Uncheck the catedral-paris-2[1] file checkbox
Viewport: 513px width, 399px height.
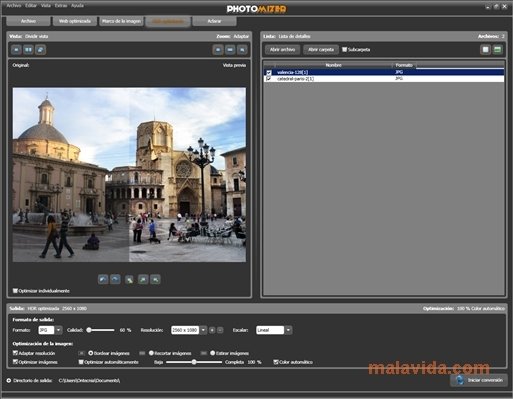coord(269,79)
